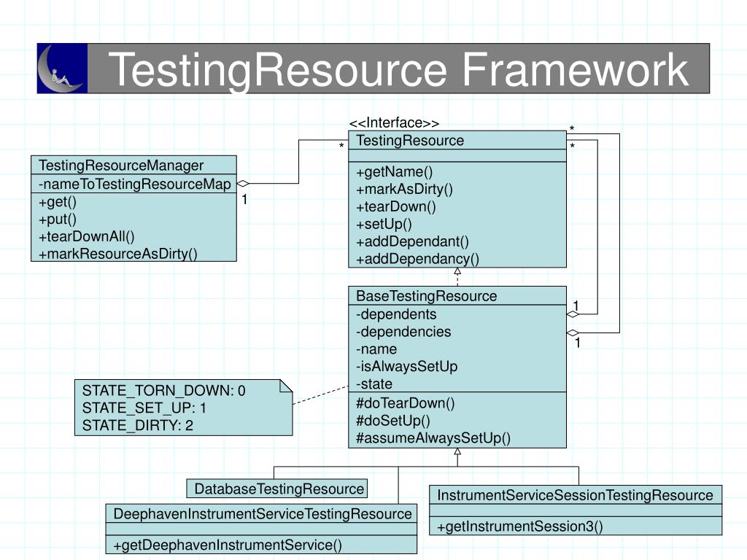Click the +getDeephavenInstrumentService() method
The height and width of the screenshot is (560, 747).
[227, 545]
